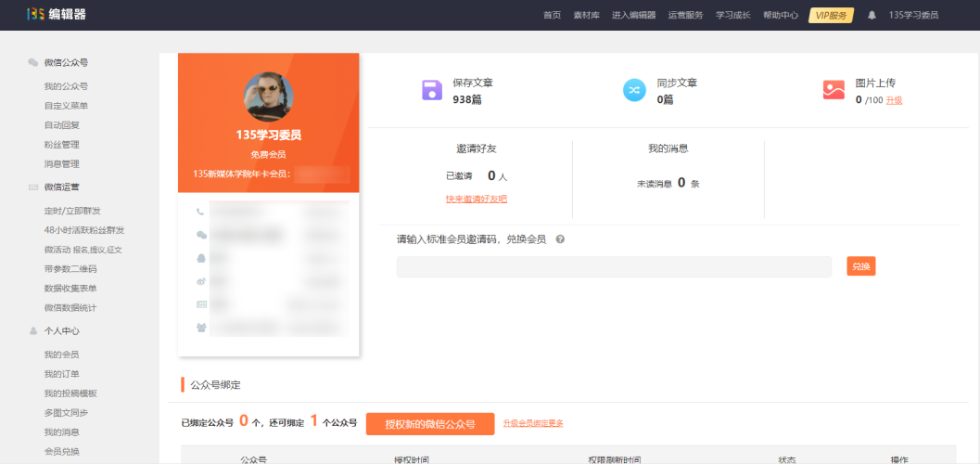Viewport: 980px width, 464px height.
Task: Click the 保存文章 label
Action: (473, 83)
